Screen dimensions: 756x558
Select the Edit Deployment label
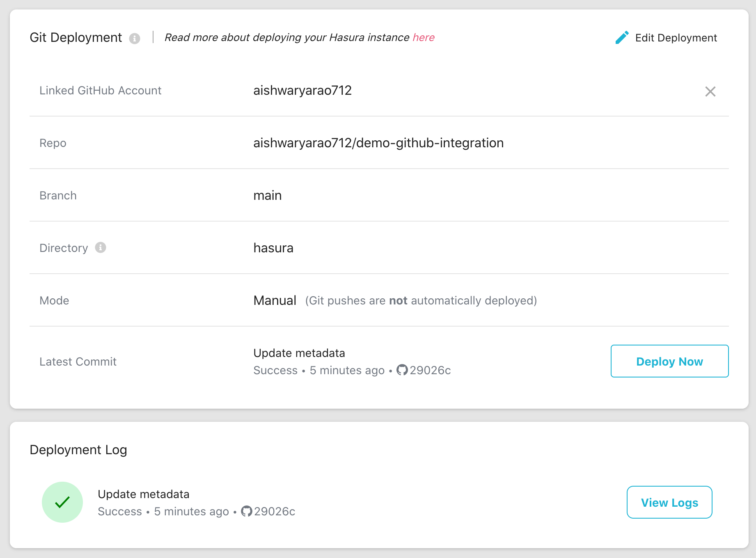[676, 37]
